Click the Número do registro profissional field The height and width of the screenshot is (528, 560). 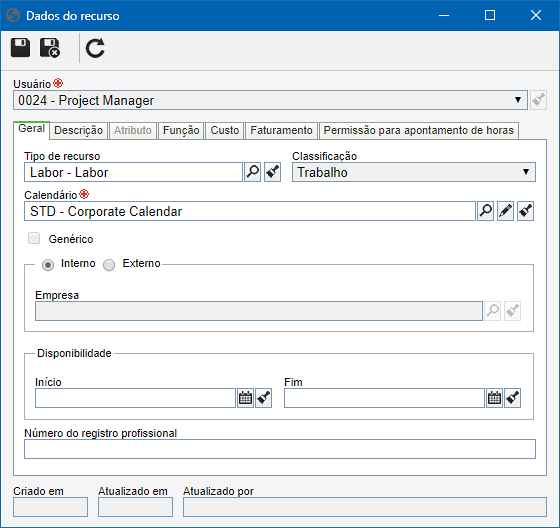pyautogui.click(x=280, y=449)
